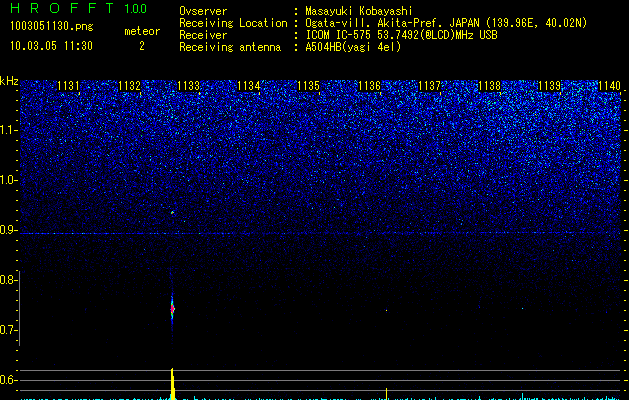Click the Receiver field label

tap(203, 35)
